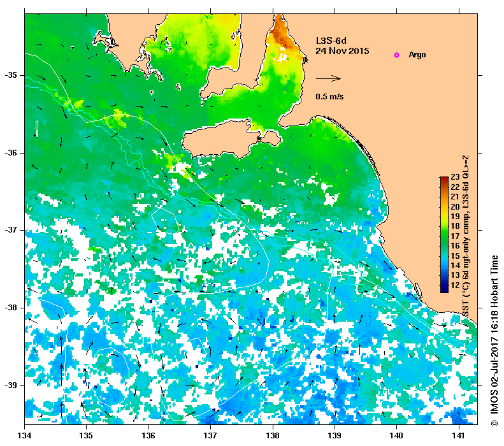Click the magenta Argo marker in legend
This screenshot has height=446, width=504.
pyautogui.click(x=397, y=55)
